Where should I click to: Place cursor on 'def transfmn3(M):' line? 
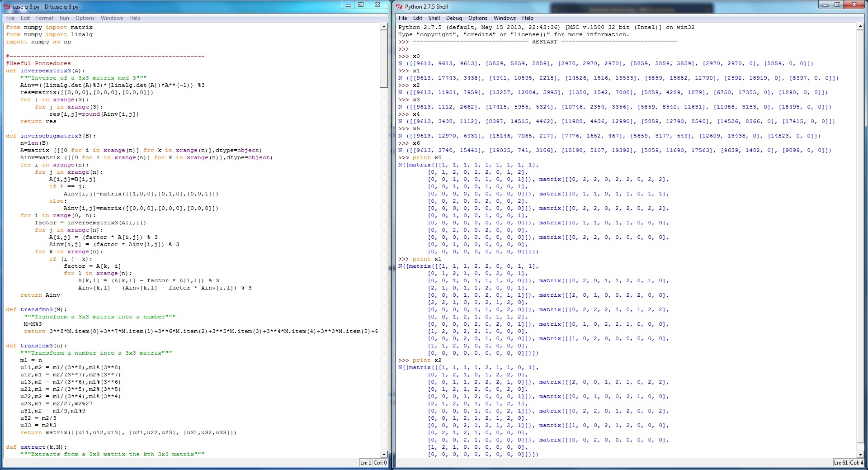(x=36, y=309)
